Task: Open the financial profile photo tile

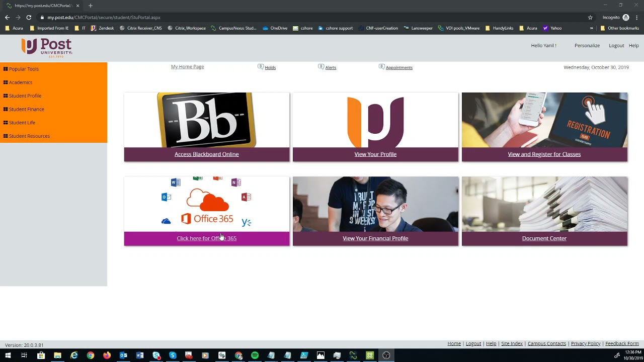Action: [x=375, y=204]
